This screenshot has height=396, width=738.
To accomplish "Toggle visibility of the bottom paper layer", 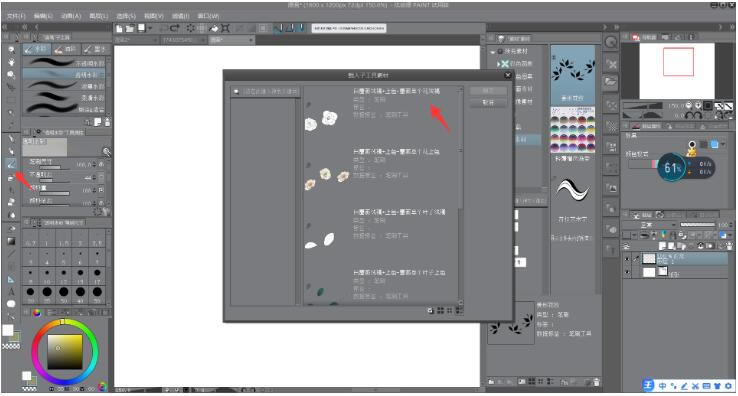I will (x=627, y=272).
